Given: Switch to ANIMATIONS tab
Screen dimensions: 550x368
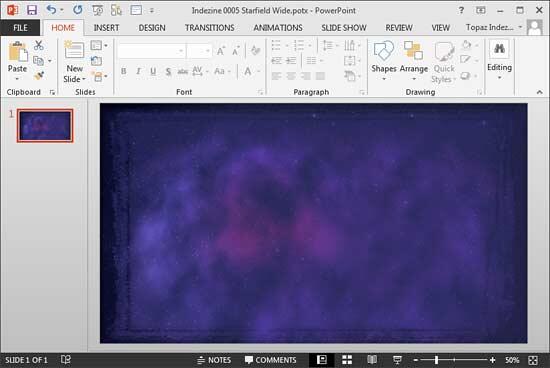Looking at the screenshot, I should tap(278, 28).
